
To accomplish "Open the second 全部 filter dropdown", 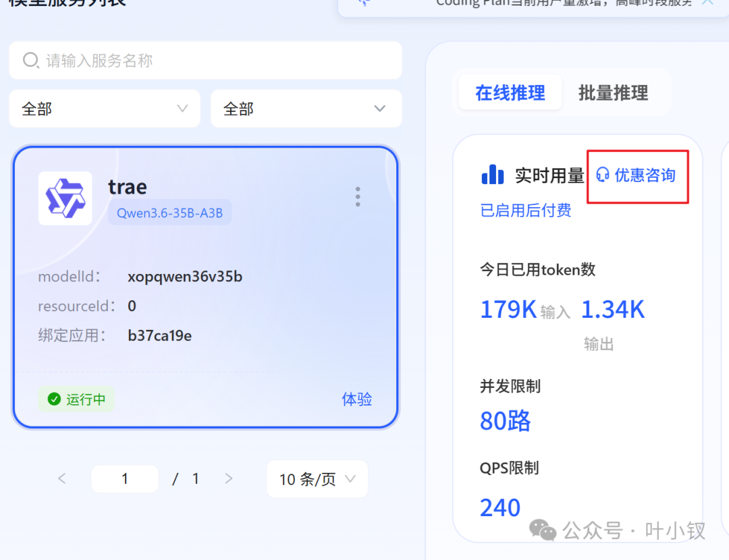I will [306, 109].
